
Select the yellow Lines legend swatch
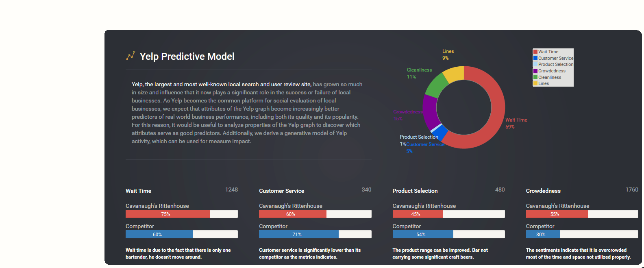[x=535, y=83]
